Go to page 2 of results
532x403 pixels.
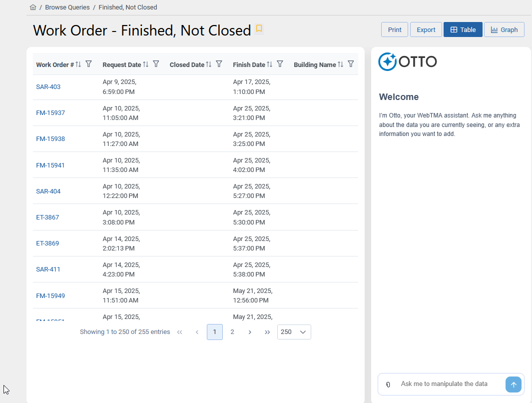pos(232,332)
